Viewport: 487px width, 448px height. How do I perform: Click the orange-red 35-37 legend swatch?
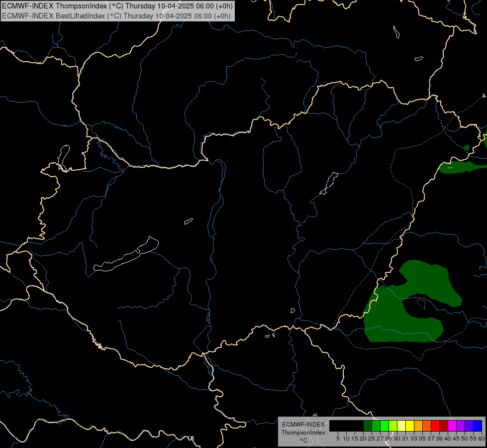click(x=427, y=426)
